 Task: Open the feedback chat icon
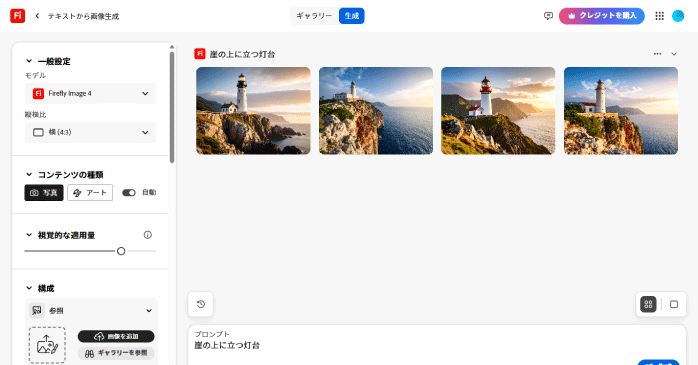[548, 16]
